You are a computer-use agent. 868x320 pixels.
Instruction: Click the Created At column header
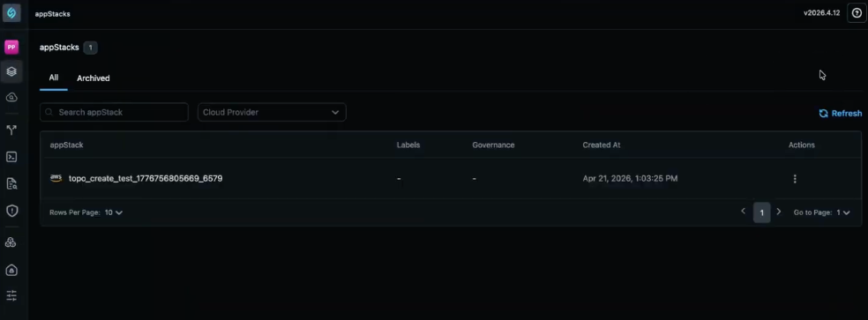[x=602, y=145]
